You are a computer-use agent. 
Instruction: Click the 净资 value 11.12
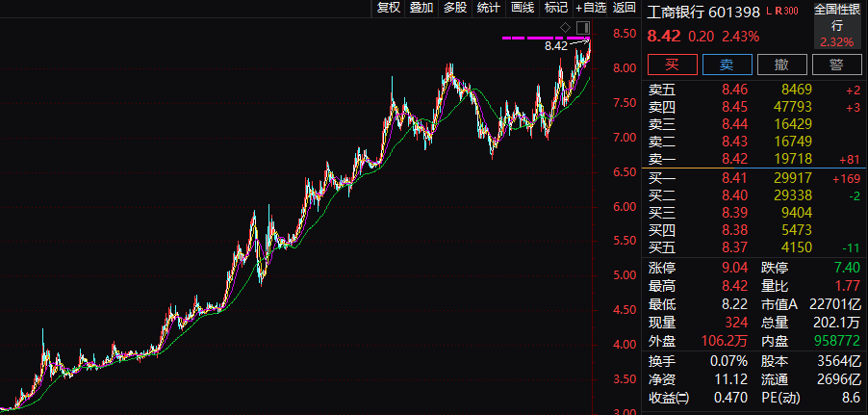pyautogui.click(x=731, y=379)
